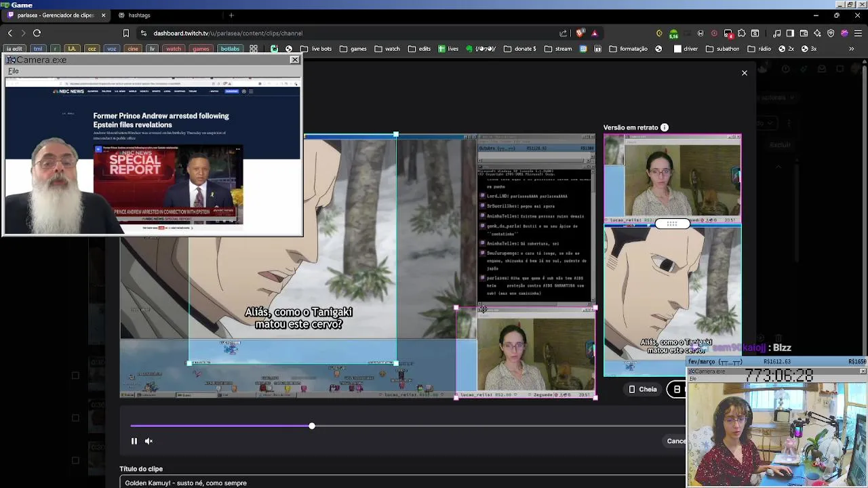Click the address bar URL

pos(228,33)
